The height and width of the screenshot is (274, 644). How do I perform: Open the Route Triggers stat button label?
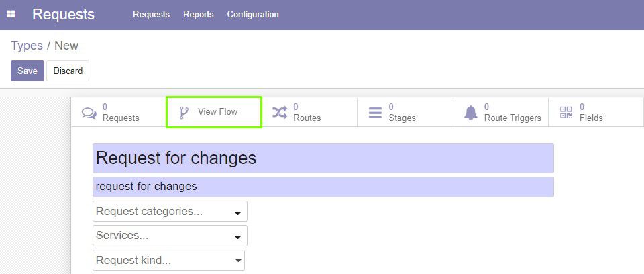[x=513, y=118]
